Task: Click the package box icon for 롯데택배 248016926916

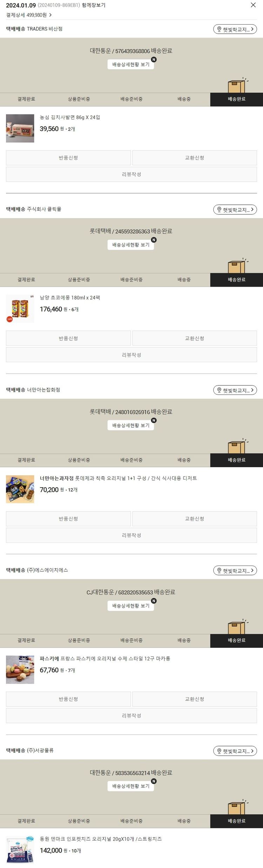Action: pos(237,446)
